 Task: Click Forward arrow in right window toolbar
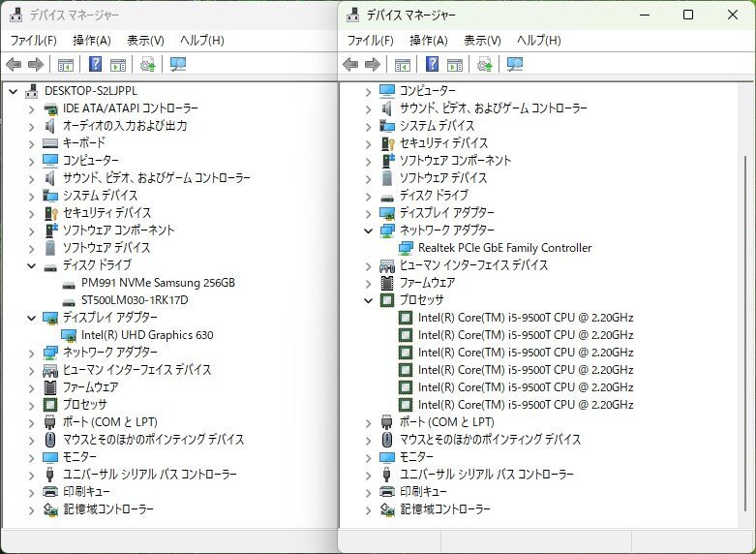[373, 64]
